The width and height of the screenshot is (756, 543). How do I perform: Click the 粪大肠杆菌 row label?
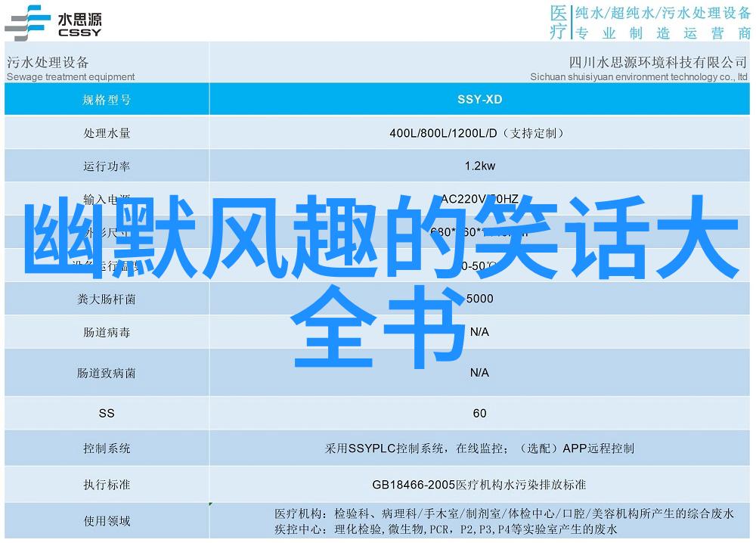point(107,299)
